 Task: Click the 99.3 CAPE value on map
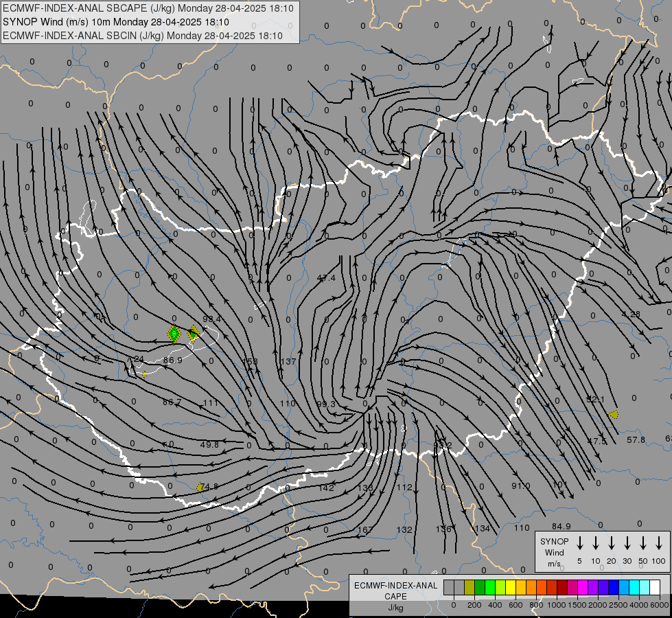click(326, 404)
